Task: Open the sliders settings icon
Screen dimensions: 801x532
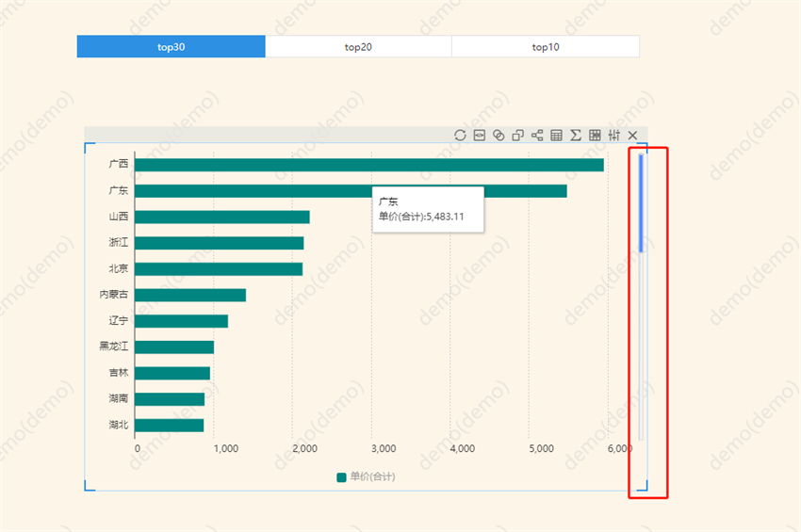Action: (x=614, y=136)
